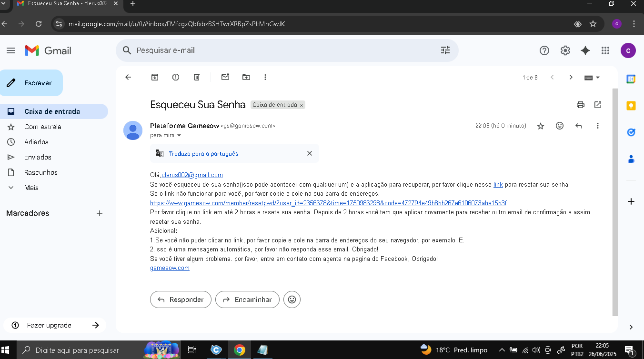Open search filter options icon

point(445,50)
